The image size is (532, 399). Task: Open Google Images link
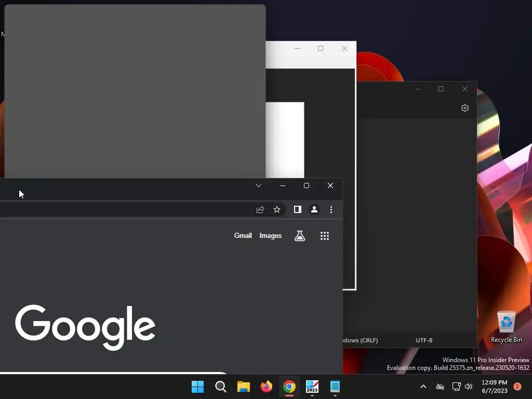(270, 235)
